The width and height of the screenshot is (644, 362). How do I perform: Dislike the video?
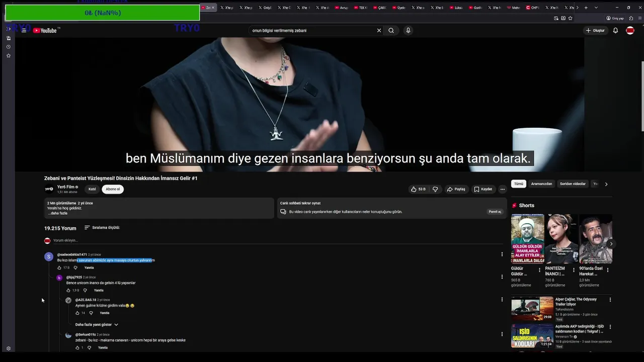[435, 190]
